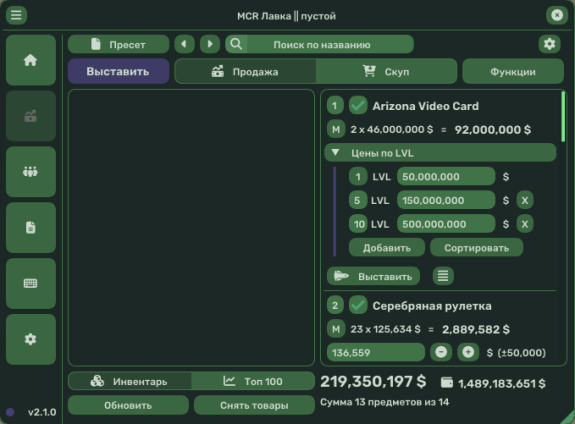This screenshot has height=424, width=575.
Task: Open list menu icon beside item Выставить
Action: click(443, 276)
